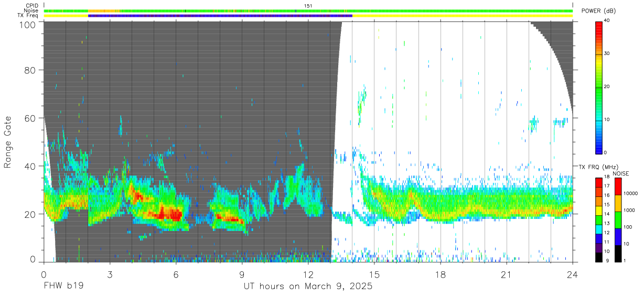Click the yellow noise swatch between 1000 and 10000

click(x=617, y=203)
